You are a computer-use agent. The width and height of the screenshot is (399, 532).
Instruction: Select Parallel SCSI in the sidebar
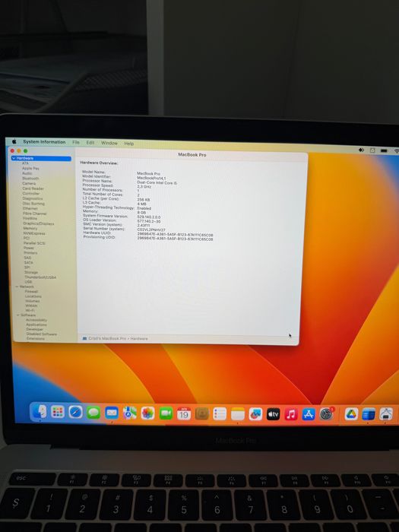coord(34,243)
